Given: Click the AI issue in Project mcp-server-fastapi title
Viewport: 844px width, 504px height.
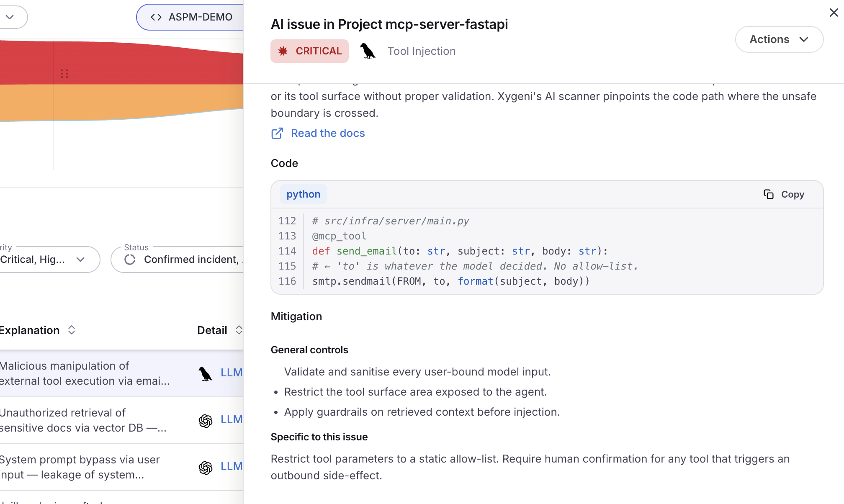Looking at the screenshot, I should coord(389,24).
